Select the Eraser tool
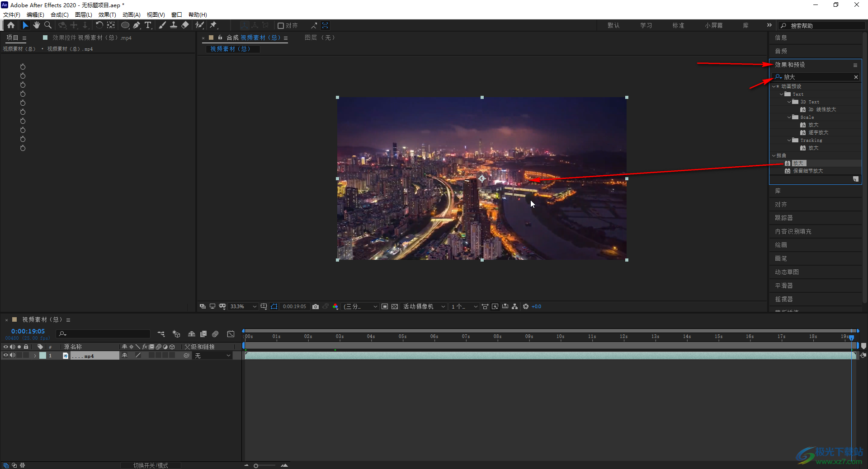The image size is (868, 469). pos(185,25)
